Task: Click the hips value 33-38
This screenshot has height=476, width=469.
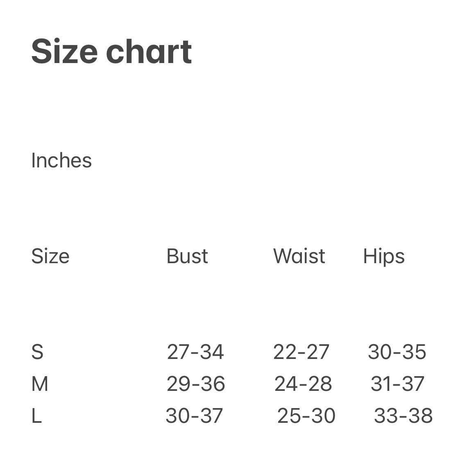Action: 403,416
